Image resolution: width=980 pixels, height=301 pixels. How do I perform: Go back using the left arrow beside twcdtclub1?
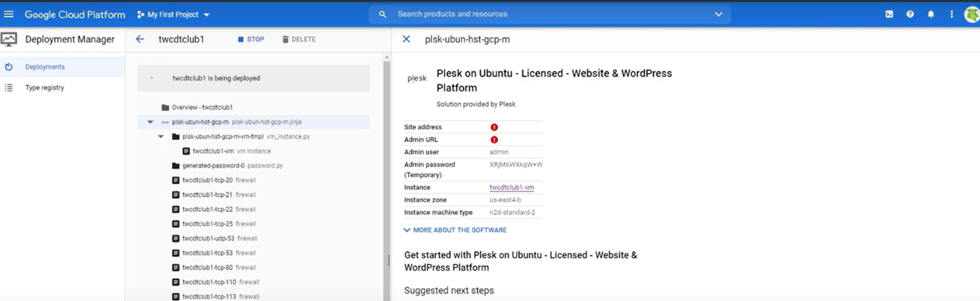click(x=140, y=39)
